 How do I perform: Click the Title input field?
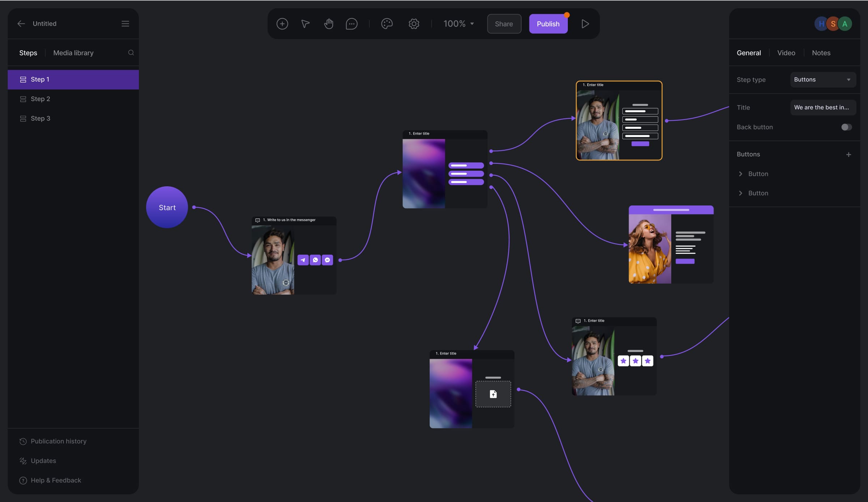coord(823,107)
